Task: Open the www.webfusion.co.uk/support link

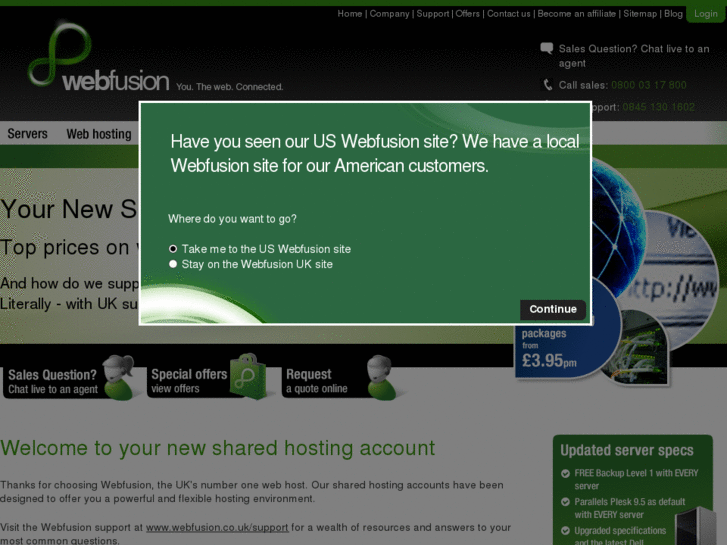Action: pos(217,527)
